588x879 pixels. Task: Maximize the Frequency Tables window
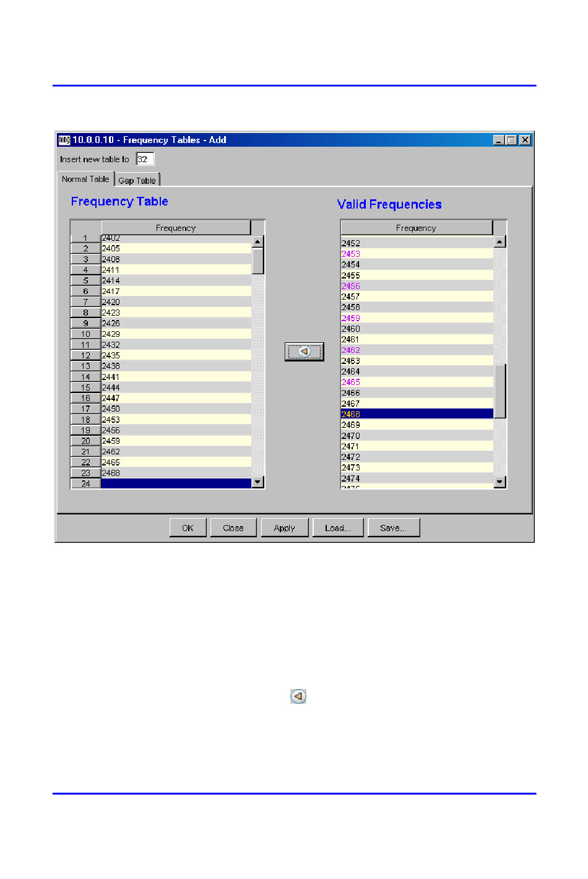point(511,140)
